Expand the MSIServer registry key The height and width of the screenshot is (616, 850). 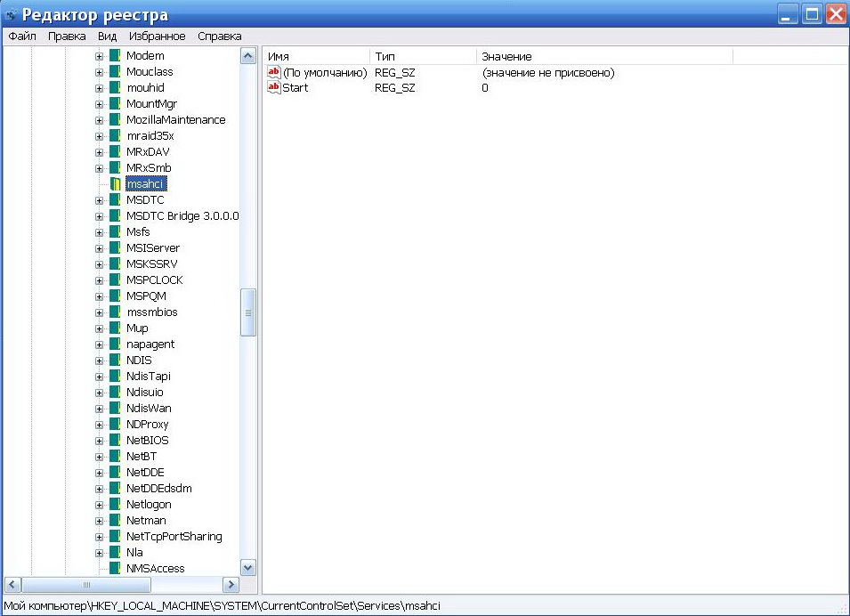[99, 248]
